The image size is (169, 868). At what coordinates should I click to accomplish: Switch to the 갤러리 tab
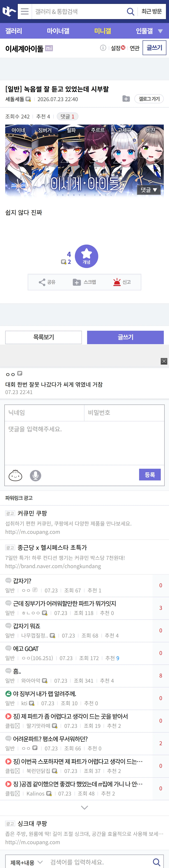[x=13, y=31]
